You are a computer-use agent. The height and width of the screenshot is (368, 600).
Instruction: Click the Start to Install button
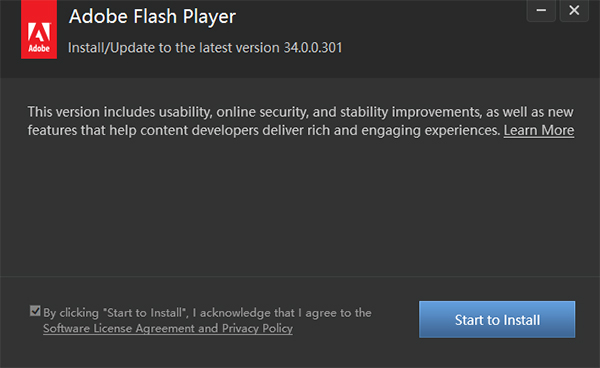tap(497, 319)
